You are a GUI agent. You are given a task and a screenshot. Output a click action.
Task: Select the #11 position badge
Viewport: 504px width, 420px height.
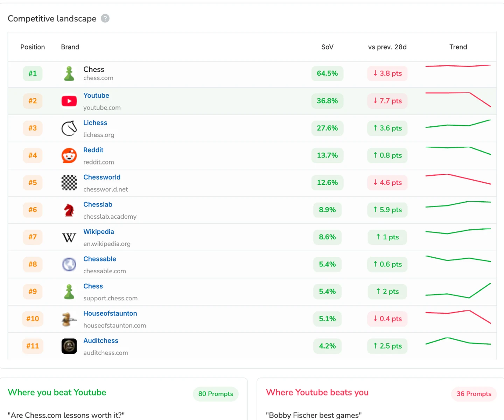coord(33,346)
